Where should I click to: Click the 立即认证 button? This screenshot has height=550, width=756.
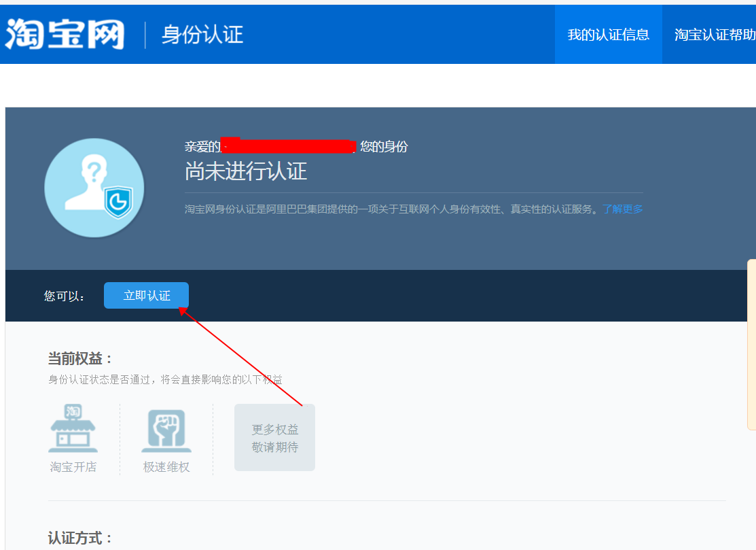(146, 295)
